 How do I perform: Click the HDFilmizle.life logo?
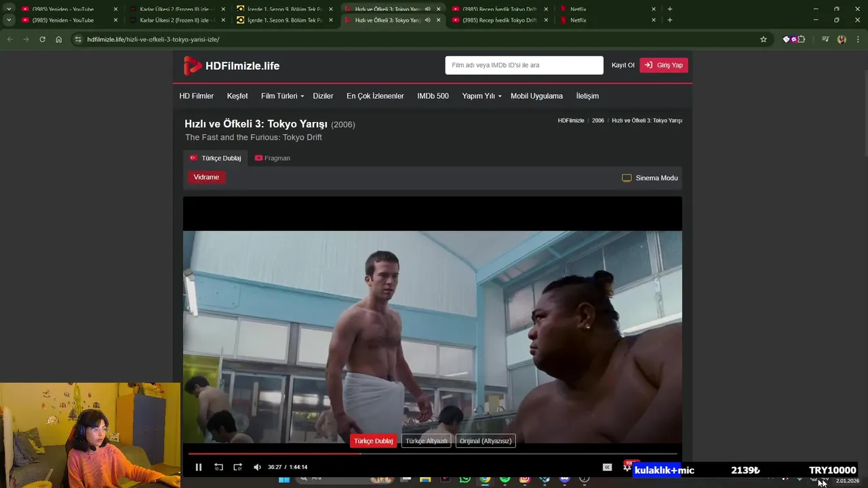point(232,66)
